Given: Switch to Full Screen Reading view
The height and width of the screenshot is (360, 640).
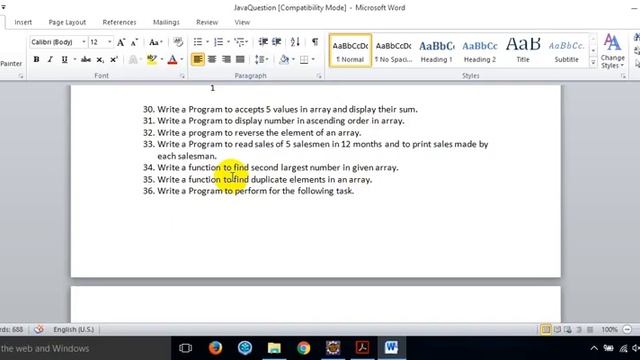Looking at the screenshot, I should pyautogui.click(x=557, y=329).
